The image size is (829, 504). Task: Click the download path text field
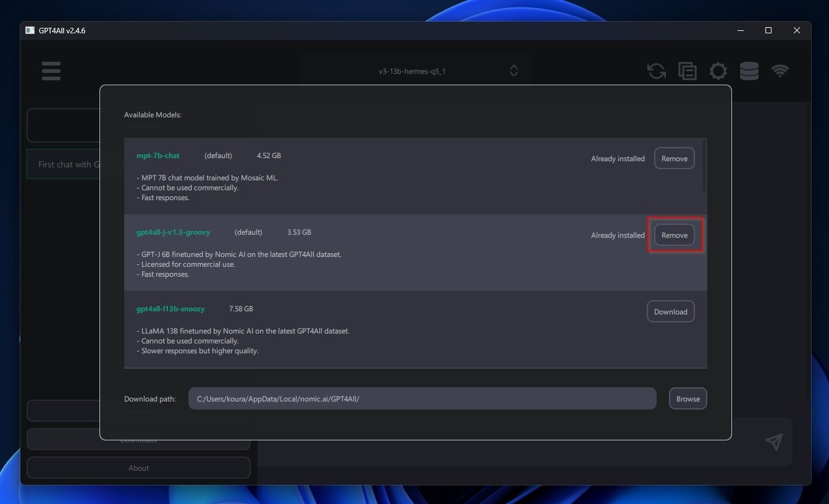pyautogui.click(x=421, y=399)
